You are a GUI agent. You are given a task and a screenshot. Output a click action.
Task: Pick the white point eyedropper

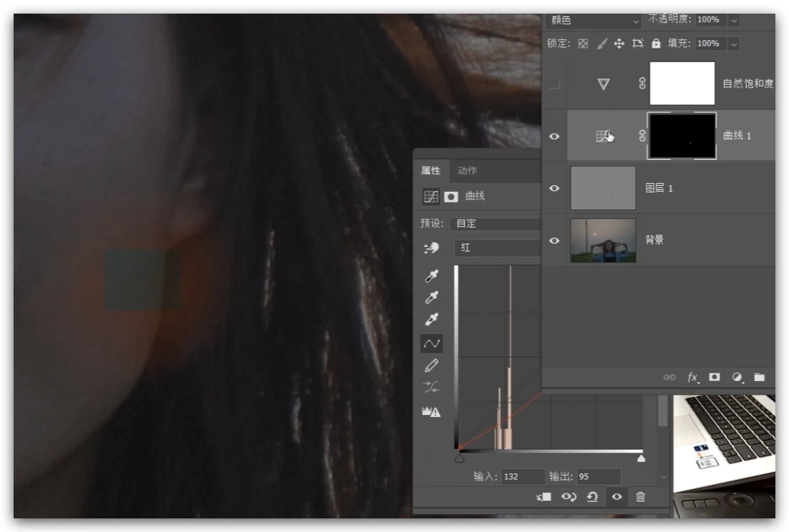point(431,320)
